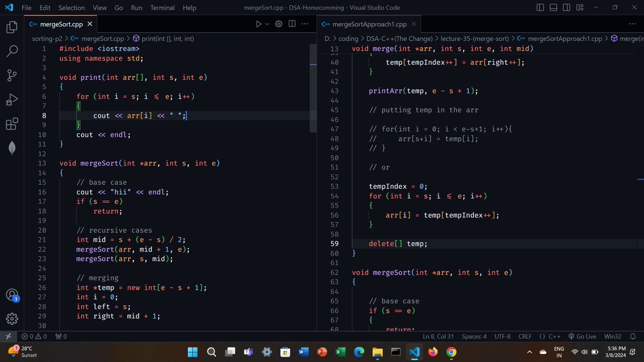Open the Search view in activity bar
This screenshot has width=644, height=362.
point(12,51)
